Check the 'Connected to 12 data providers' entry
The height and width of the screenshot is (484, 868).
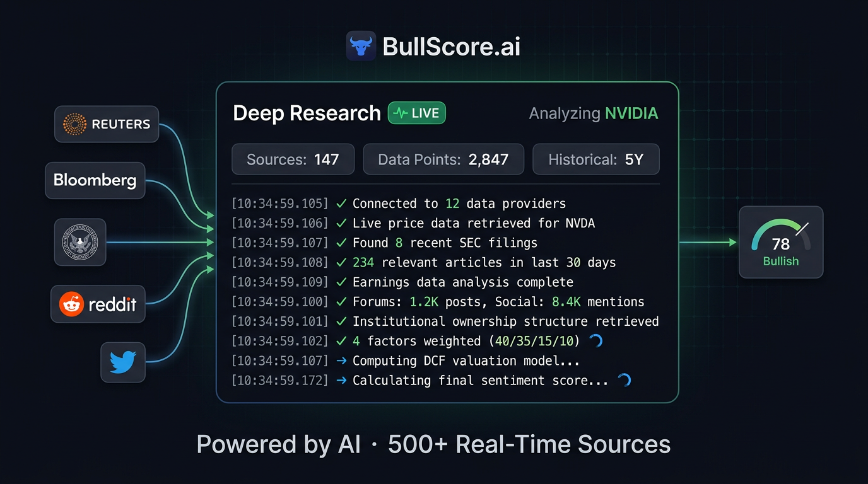(459, 203)
